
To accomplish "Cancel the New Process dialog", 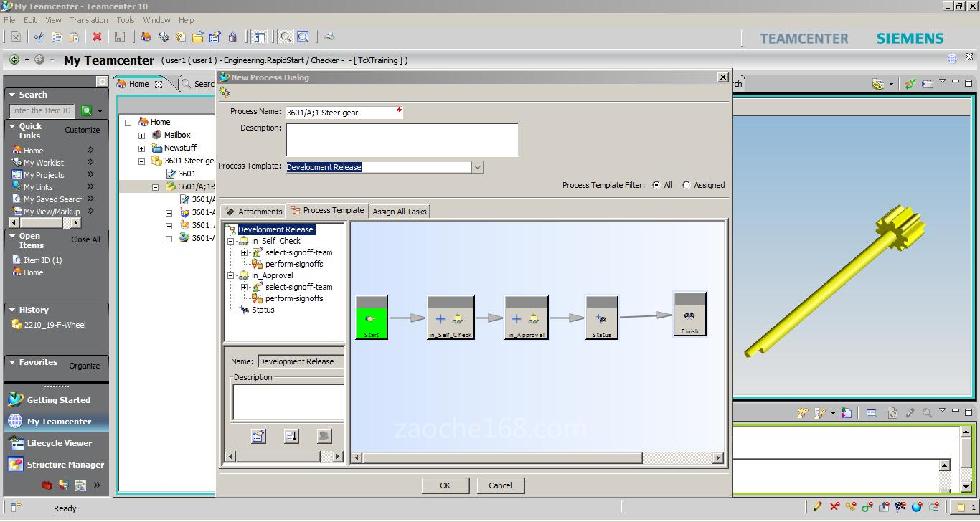I will 500,485.
